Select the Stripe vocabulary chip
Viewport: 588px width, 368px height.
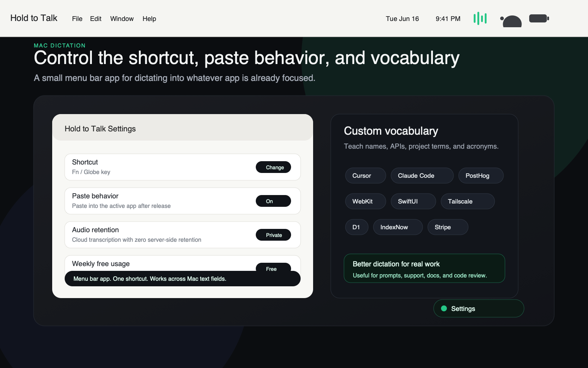(448, 227)
